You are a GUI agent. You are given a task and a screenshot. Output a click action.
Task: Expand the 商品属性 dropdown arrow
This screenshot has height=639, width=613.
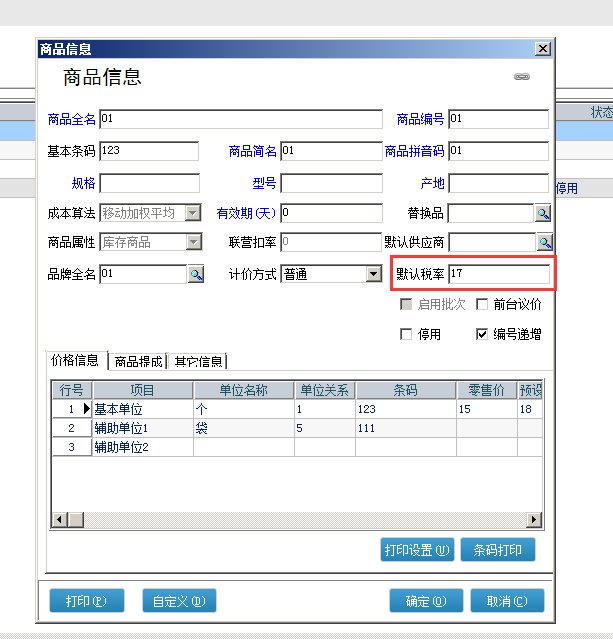pos(194,242)
